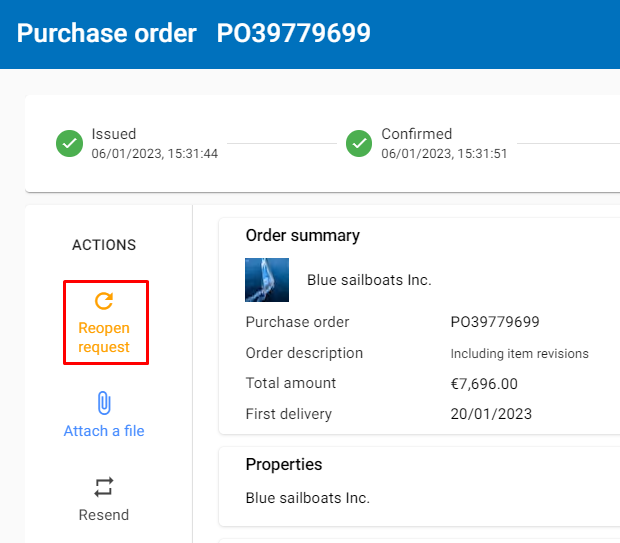Click the Confirmed status label

coord(417,134)
